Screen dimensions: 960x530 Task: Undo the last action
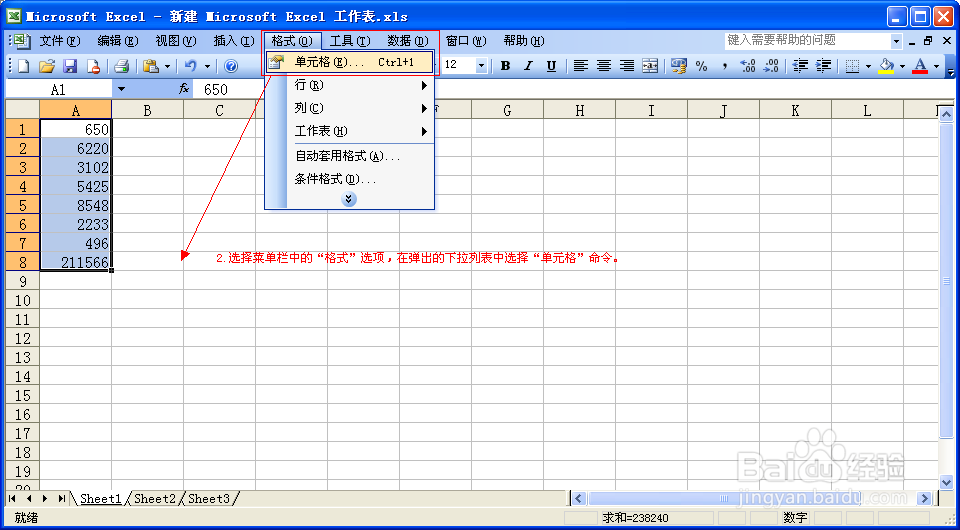(190, 65)
